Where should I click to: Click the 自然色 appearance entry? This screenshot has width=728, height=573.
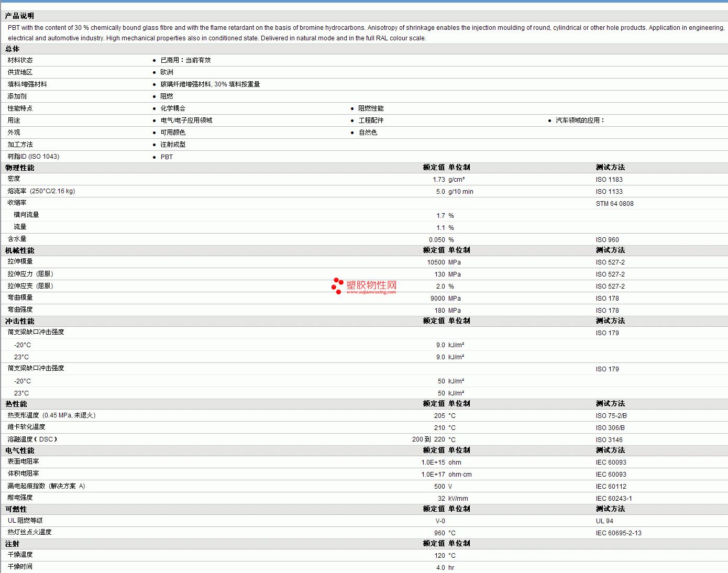[368, 133]
